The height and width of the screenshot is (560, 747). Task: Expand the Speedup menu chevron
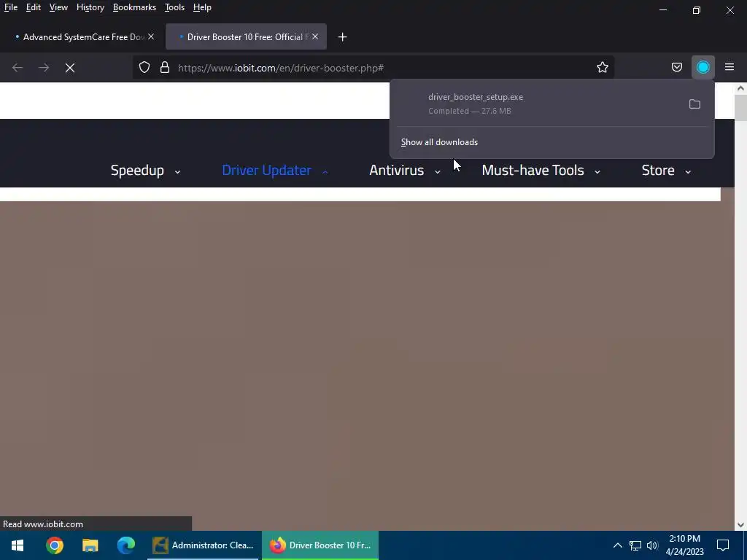(177, 172)
